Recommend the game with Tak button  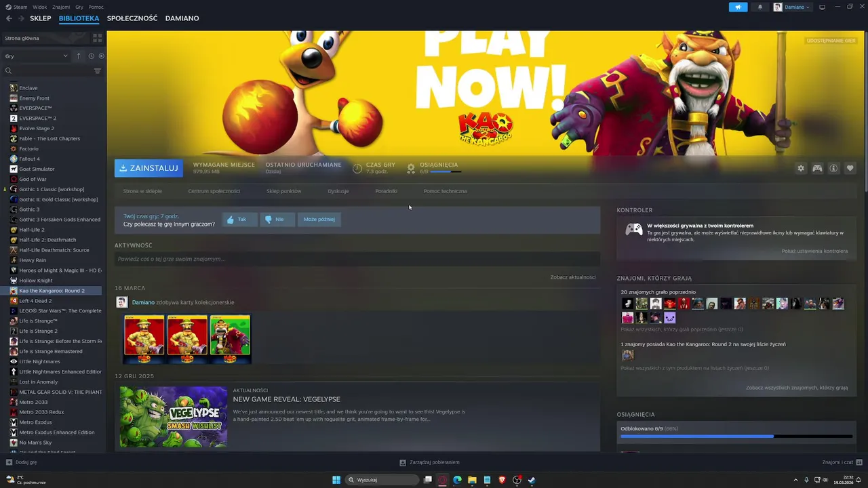tap(239, 219)
